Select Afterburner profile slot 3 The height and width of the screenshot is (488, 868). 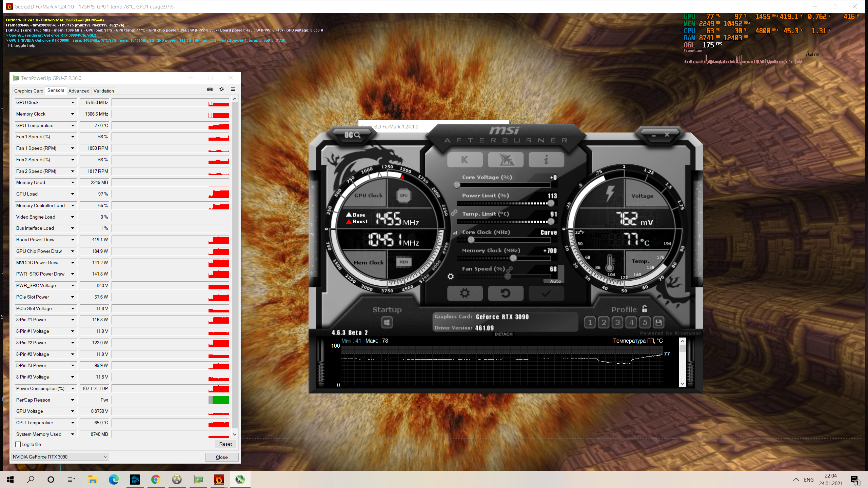[617, 322]
